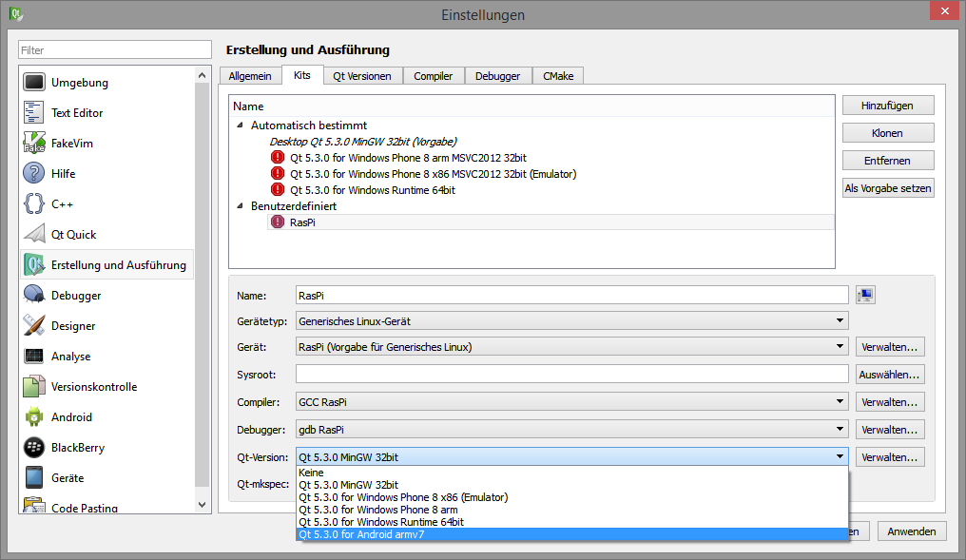Switch to the Allgemein tab
Image resolution: width=966 pixels, height=560 pixels.
pyautogui.click(x=250, y=76)
